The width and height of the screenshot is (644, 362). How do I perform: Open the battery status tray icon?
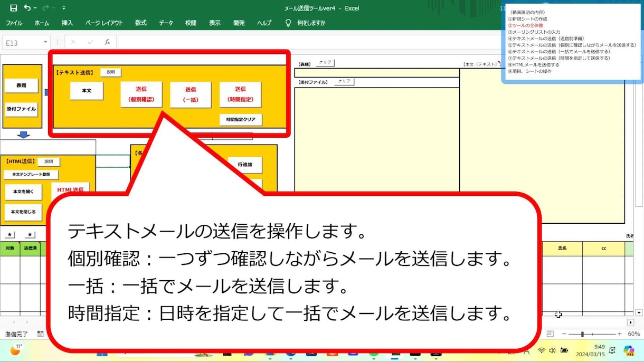[564, 350]
